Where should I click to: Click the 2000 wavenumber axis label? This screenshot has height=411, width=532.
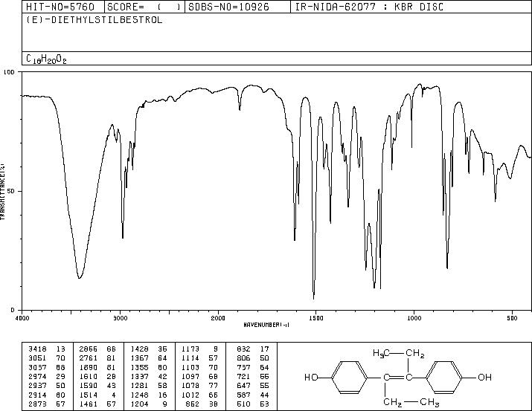coord(218,318)
